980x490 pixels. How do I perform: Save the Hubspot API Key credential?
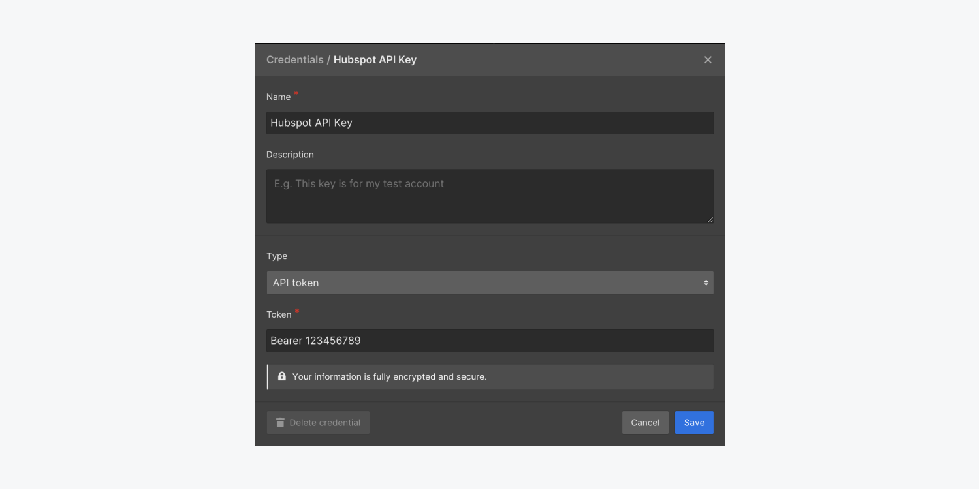[694, 422]
